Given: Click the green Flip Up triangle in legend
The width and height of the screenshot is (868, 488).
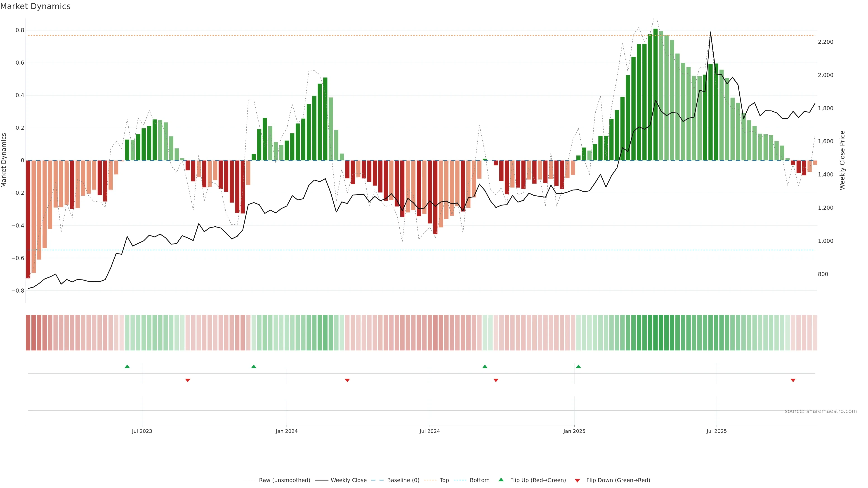Looking at the screenshot, I should pyautogui.click(x=501, y=480).
